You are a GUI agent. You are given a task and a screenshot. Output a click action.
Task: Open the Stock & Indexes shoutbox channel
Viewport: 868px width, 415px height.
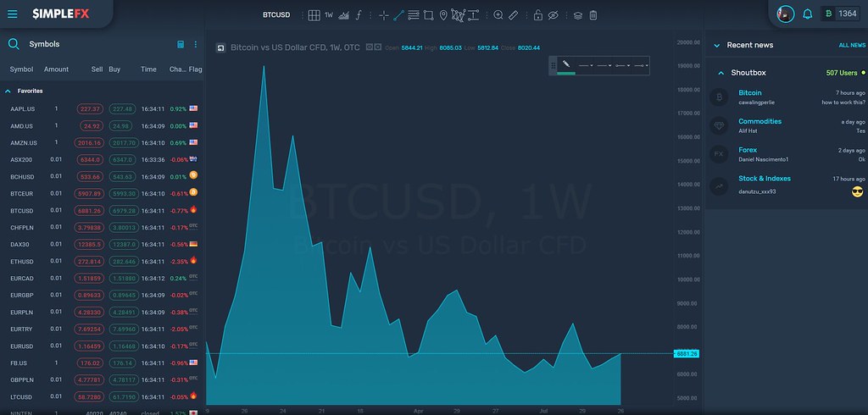(x=765, y=179)
